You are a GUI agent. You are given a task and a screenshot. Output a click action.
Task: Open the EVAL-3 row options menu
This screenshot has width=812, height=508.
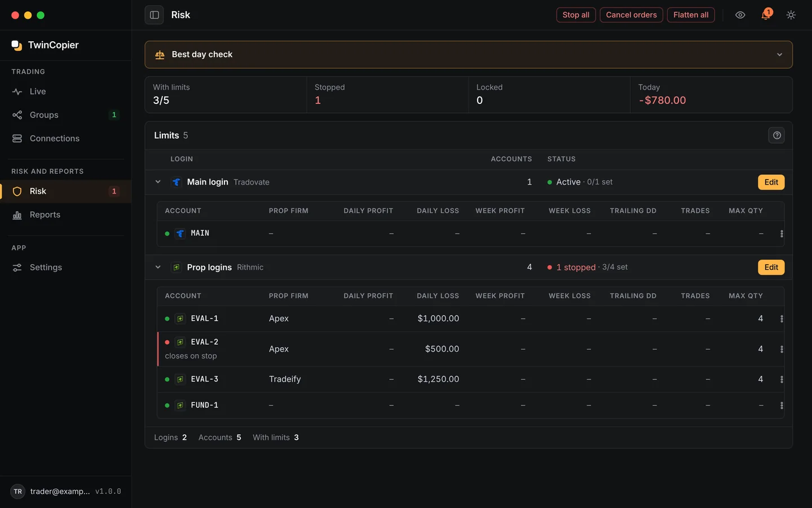781,379
